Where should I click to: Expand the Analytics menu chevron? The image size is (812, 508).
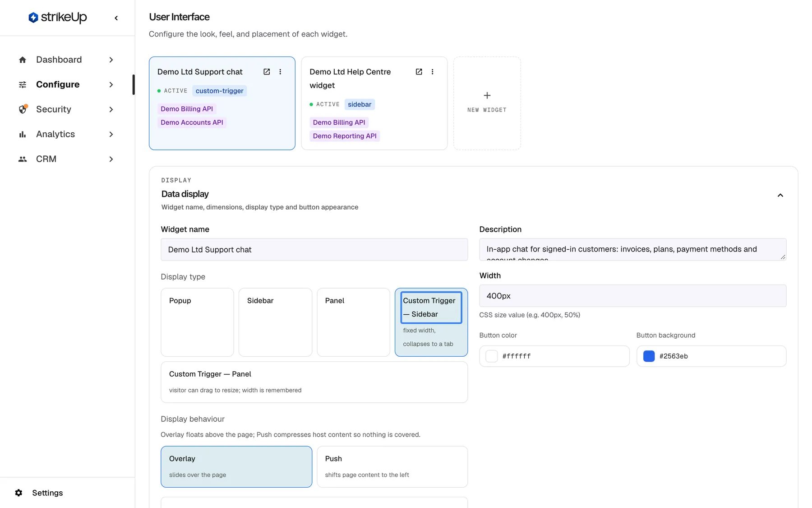pos(111,134)
